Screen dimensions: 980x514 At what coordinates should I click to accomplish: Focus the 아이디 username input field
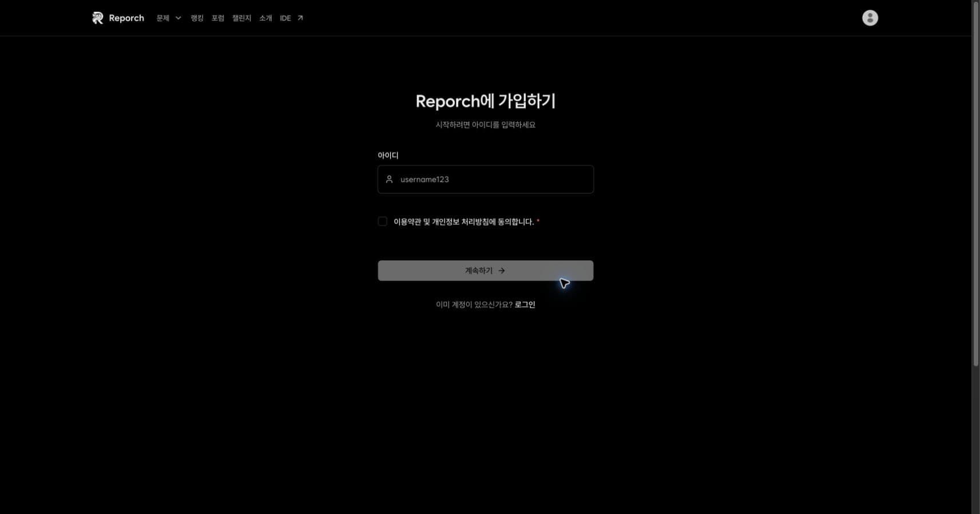(x=486, y=179)
